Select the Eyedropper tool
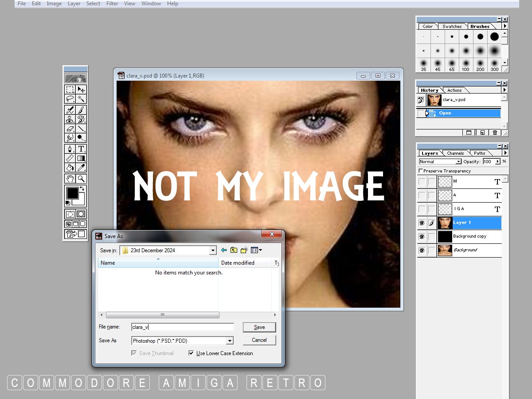The image size is (532, 399). pos(81,167)
